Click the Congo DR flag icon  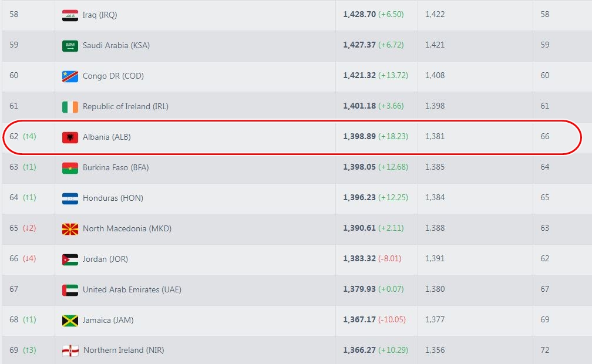click(x=70, y=76)
